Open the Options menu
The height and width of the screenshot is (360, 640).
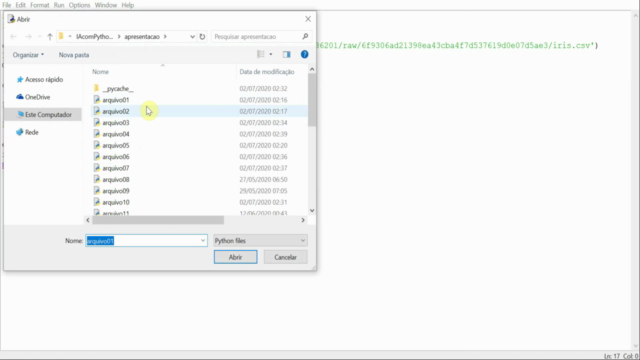pyautogui.click(x=79, y=5)
